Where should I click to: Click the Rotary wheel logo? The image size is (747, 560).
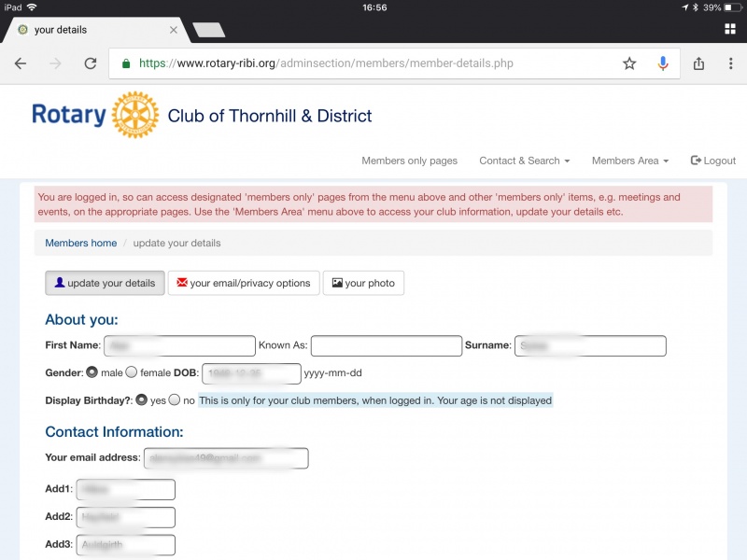point(135,115)
